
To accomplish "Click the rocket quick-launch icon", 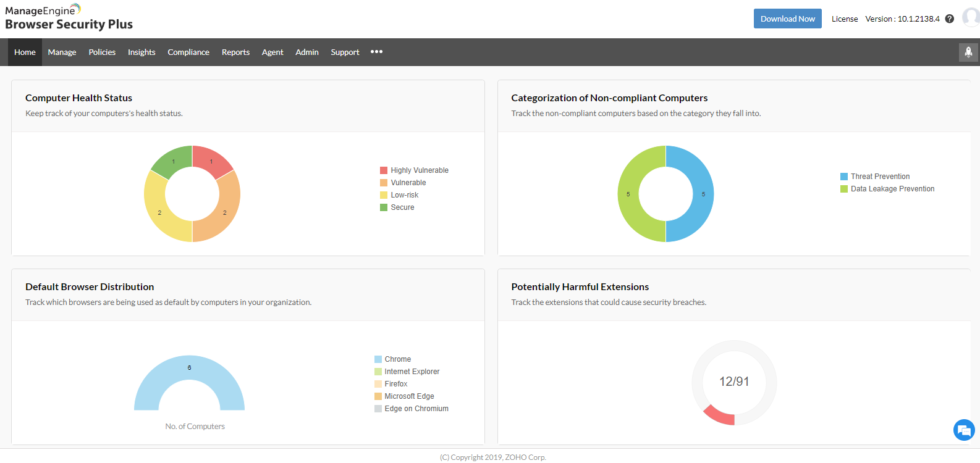I will click(x=968, y=52).
